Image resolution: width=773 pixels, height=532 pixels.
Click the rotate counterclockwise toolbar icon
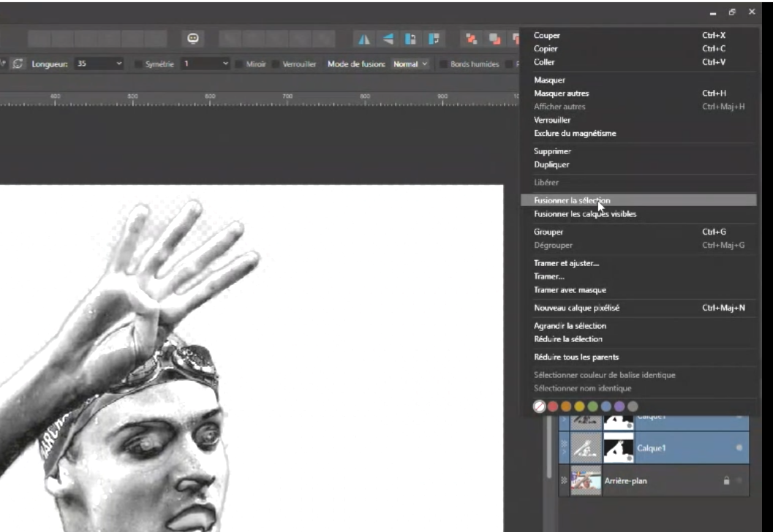click(412, 39)
